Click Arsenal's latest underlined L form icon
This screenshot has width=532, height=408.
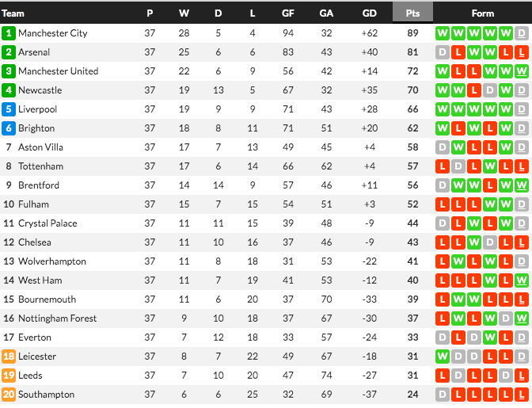pos(522,52)
